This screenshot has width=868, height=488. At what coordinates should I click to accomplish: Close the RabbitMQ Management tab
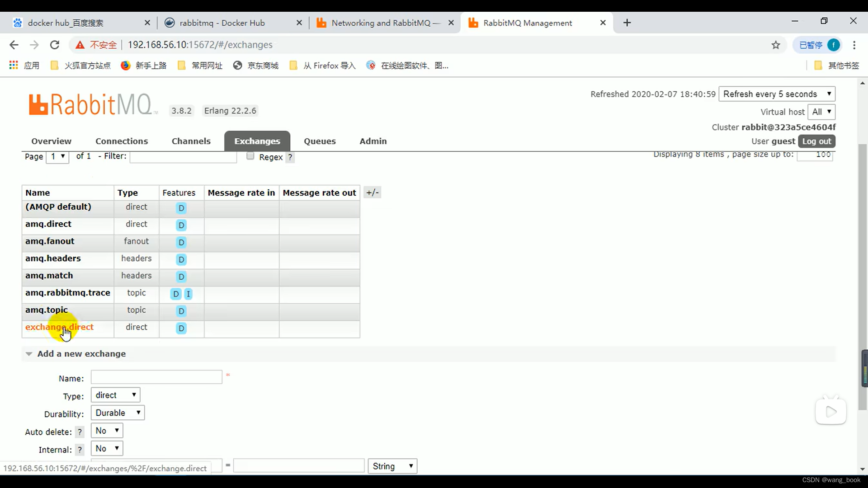click(603, 23)
